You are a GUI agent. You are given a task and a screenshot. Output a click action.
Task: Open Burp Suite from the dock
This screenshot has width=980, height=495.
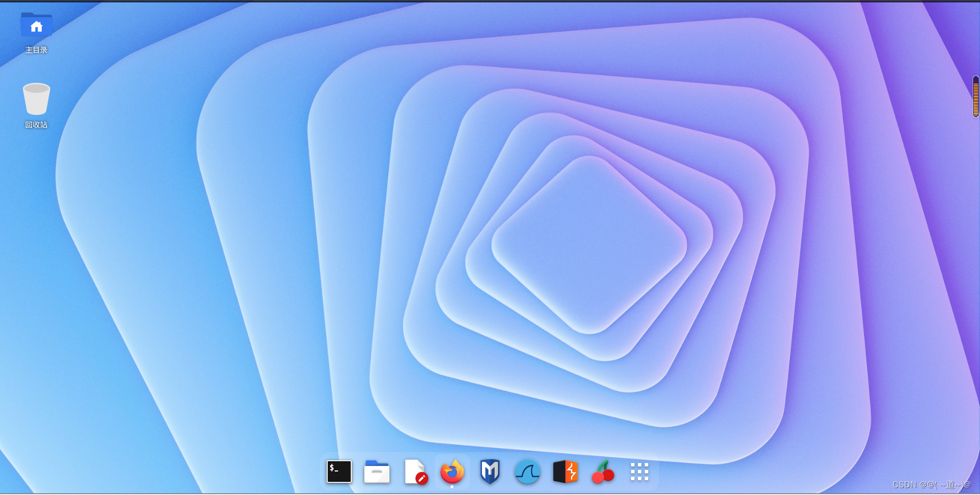coord(565,472)
